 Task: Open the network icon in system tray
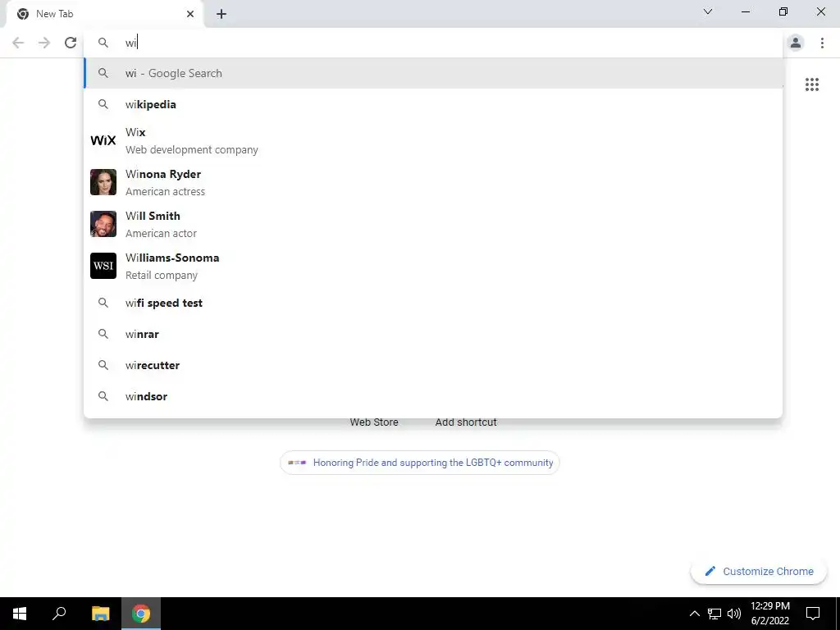(x=714, y=614)
